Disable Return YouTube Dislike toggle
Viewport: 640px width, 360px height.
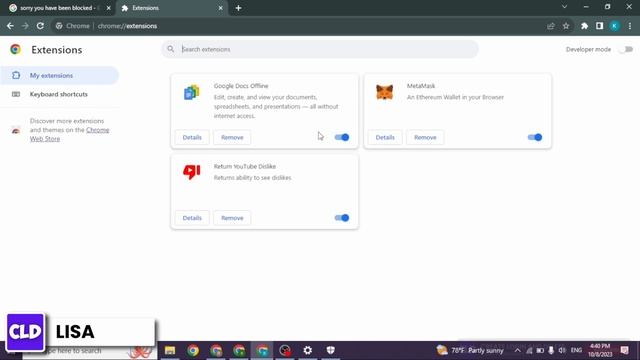(x=342, y=218)
